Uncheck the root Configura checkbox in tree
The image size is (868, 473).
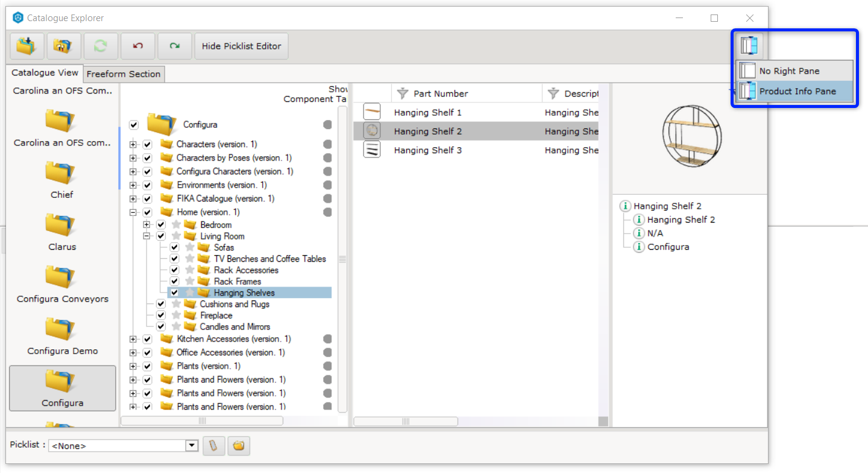(x=134, y=125)
